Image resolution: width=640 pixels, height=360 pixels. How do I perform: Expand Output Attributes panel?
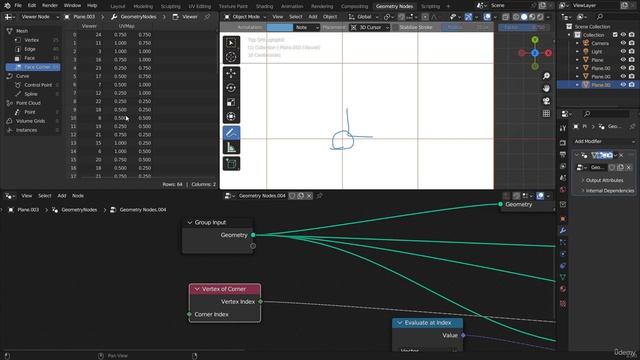click(604, 180)
